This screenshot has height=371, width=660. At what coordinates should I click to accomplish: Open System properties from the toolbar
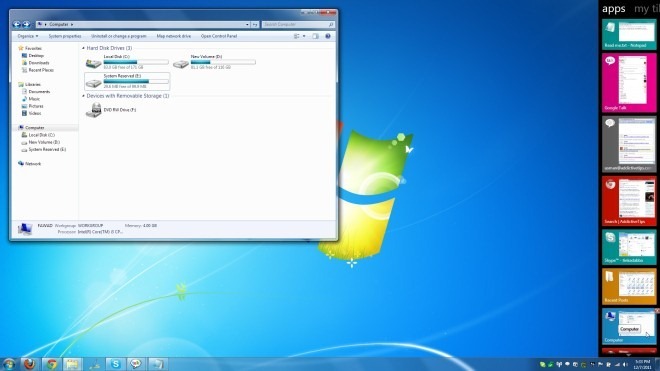[65, 36]
